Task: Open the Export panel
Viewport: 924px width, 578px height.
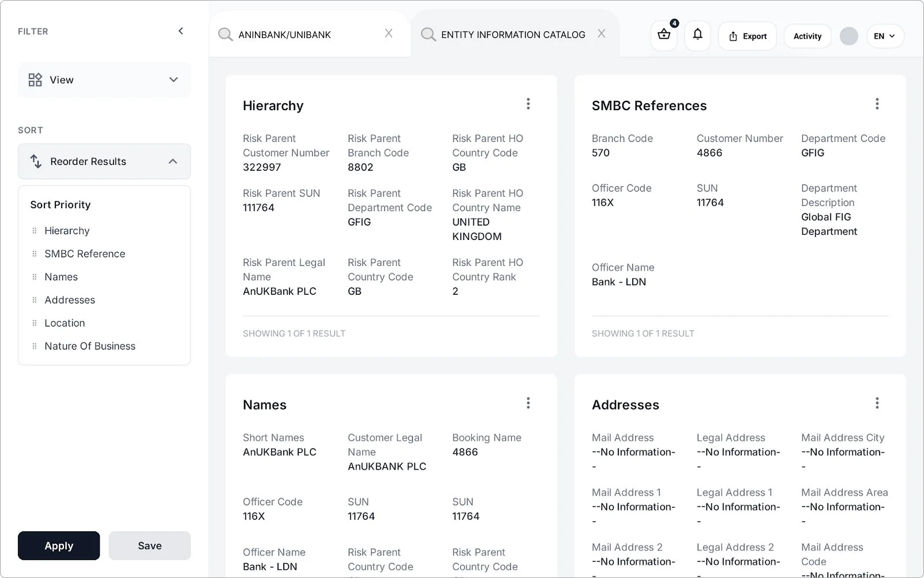Action: tap(747, 36)
